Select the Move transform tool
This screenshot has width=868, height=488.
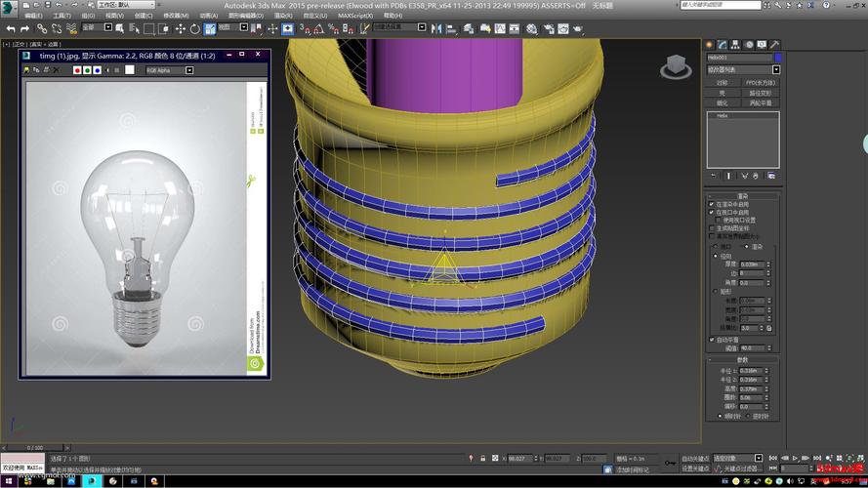tap(179, 29)
